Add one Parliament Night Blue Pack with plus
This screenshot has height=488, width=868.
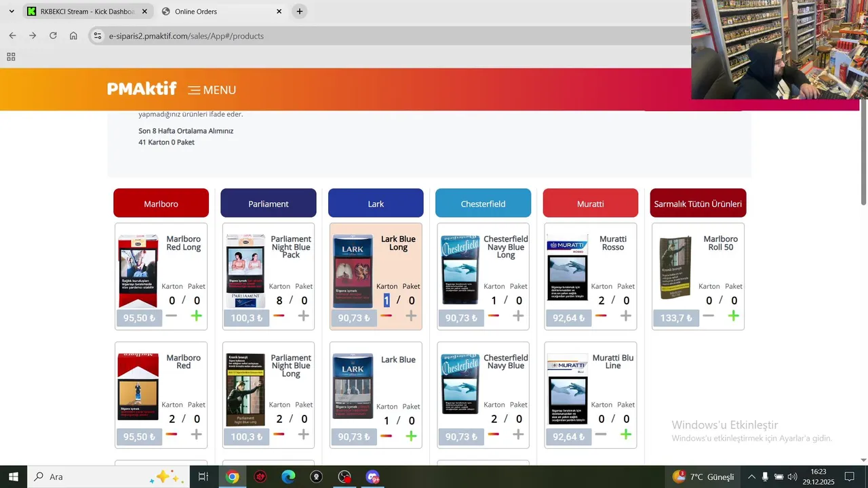(x=303, y=316)
